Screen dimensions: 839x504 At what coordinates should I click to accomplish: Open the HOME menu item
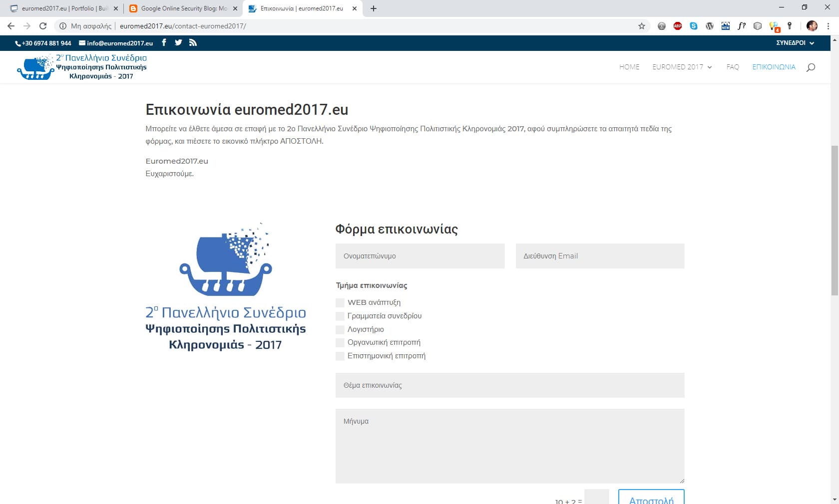tap(629, 67)
